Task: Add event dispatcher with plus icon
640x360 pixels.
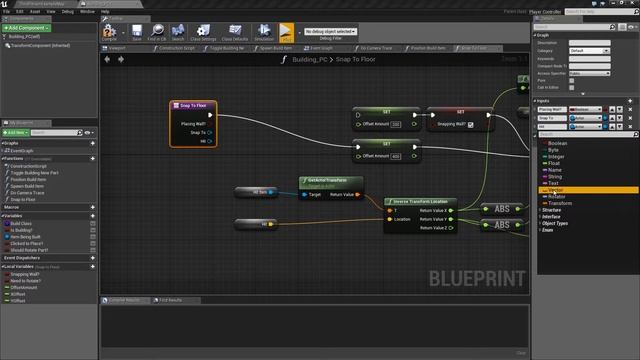Action: pyautogui.click(x=93, y=258)
